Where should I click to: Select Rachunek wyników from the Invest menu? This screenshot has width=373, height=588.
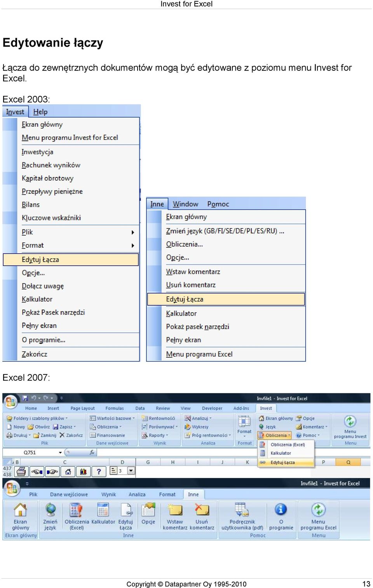click(x=51, y=165)
